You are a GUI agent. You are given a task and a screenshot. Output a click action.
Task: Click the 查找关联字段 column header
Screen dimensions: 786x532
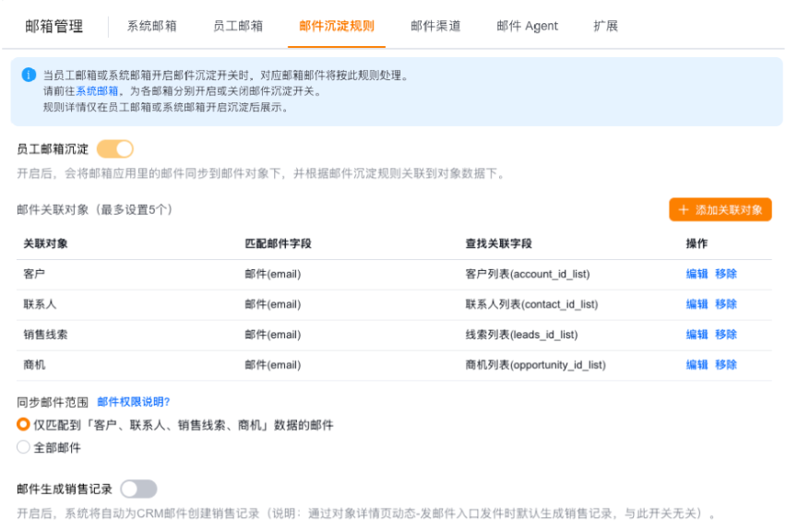(x=499, y=243)
